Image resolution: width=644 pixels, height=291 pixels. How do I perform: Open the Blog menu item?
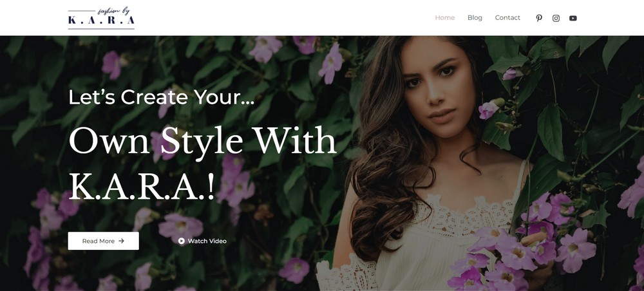475,17
